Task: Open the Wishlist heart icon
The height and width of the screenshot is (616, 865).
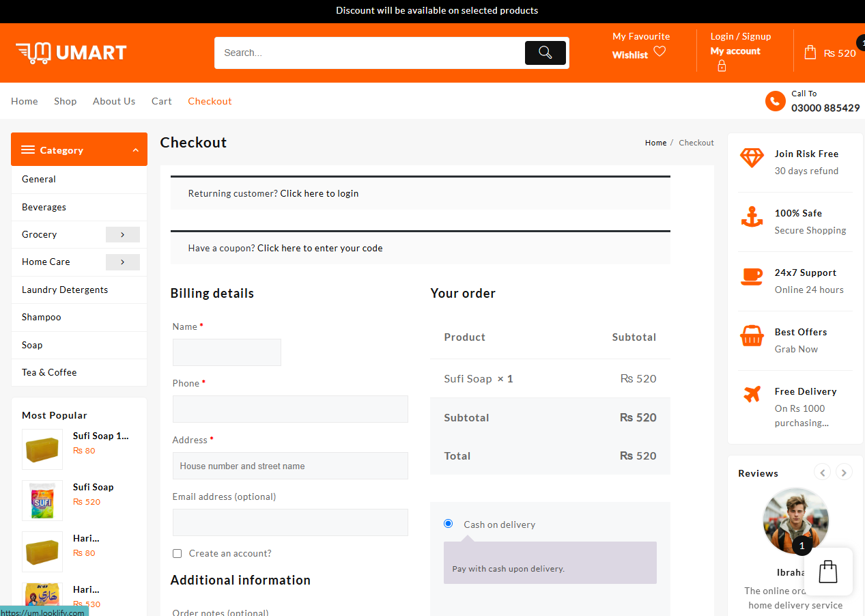Action: [660, 52]
